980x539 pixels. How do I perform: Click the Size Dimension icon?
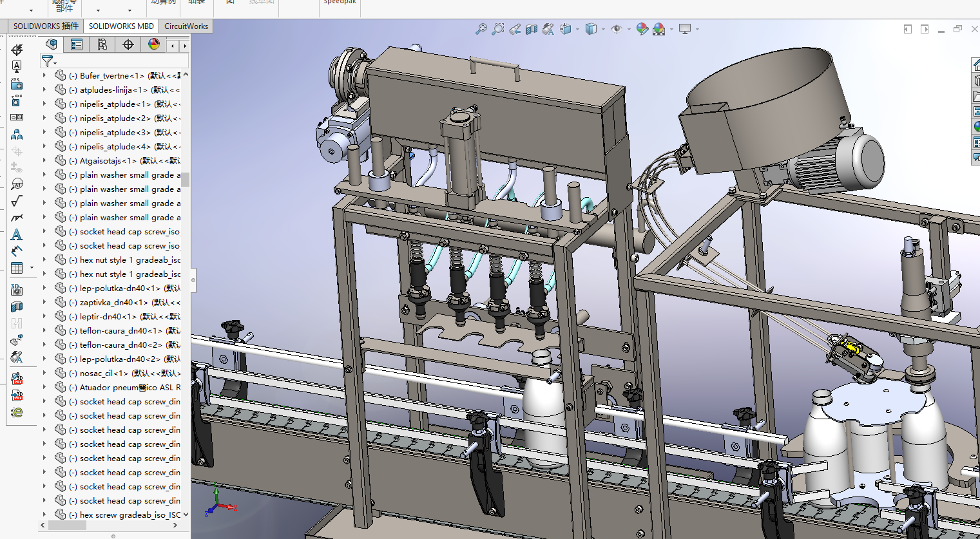coord(17,100)
